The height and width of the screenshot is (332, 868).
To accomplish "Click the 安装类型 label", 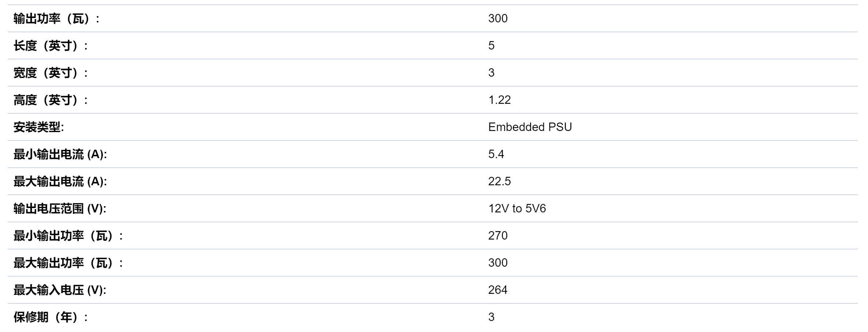I will tap(38, 127).
